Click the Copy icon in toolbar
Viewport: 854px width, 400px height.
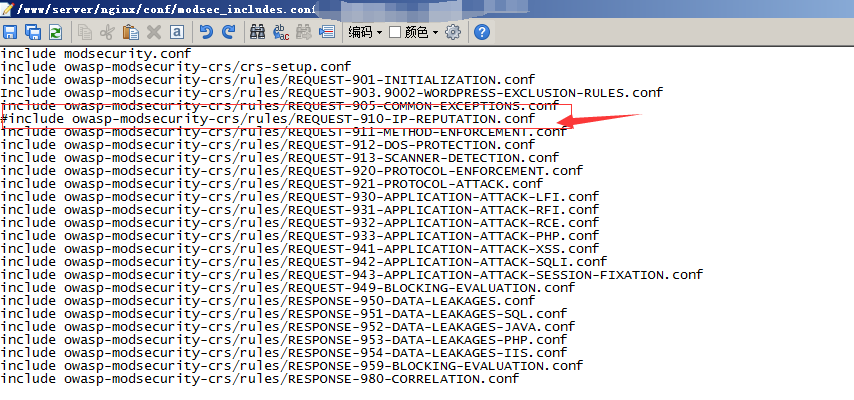pos(85,32)
